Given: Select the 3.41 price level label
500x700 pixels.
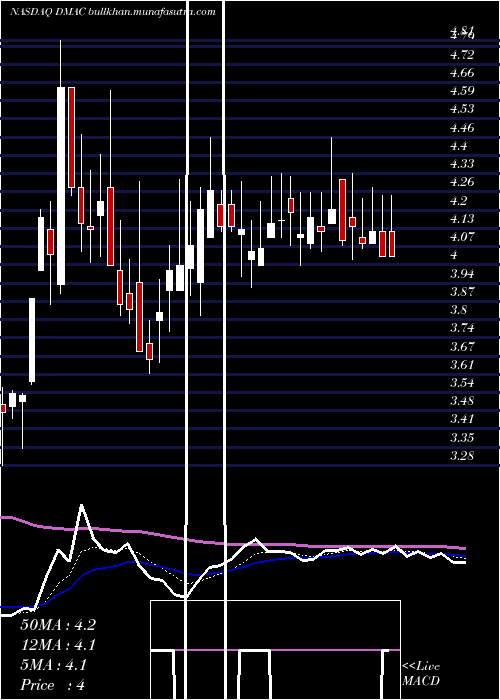Looking at the screenshot, I should tap(462, 419).
